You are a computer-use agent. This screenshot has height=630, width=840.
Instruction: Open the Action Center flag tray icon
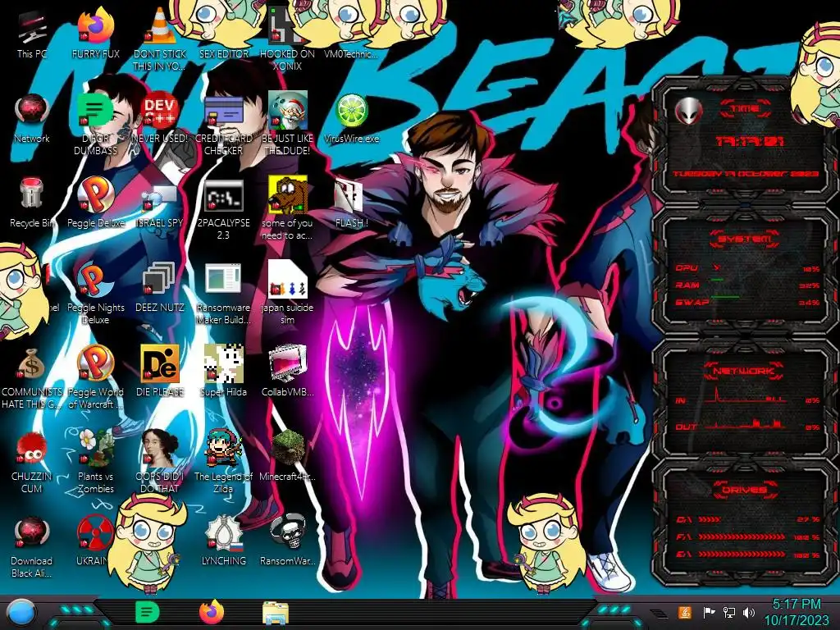(709, 612)
